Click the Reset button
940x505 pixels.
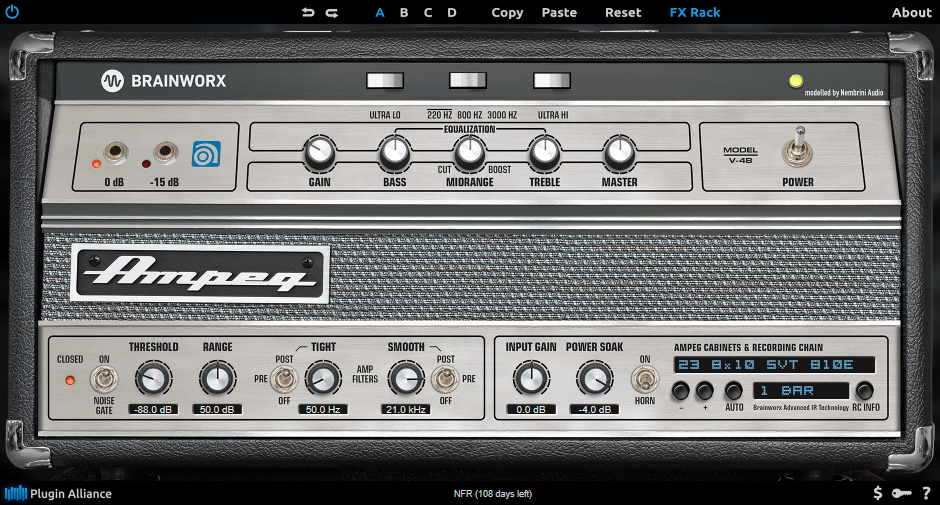point(623,13)
